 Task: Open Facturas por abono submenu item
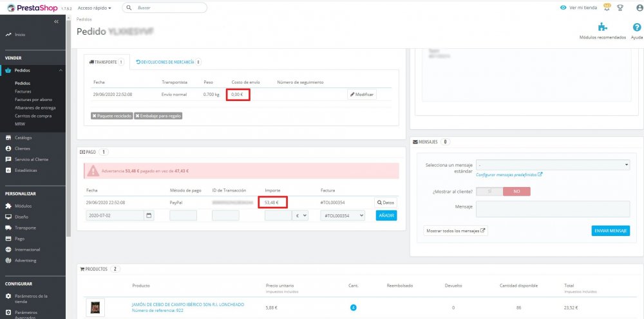pyautogui.click(x=33, y=100)
